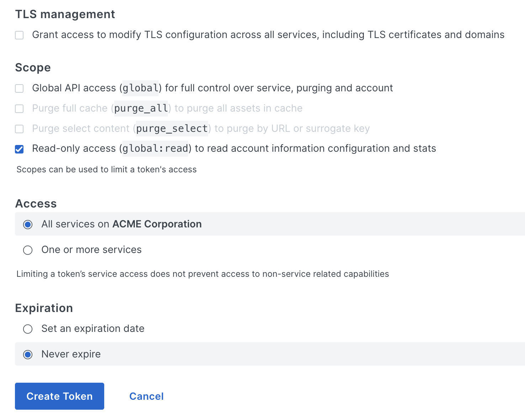Click the Access section heading
The width and height of the screenshot is (525, 420).
(36, 204)
